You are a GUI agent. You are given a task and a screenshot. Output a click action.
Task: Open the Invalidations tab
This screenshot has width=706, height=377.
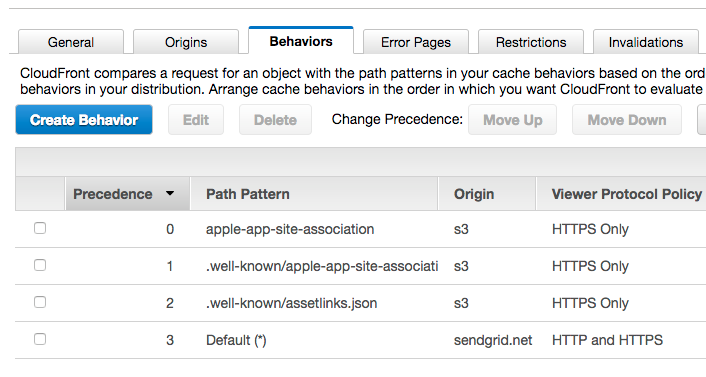tap(646, 42)
